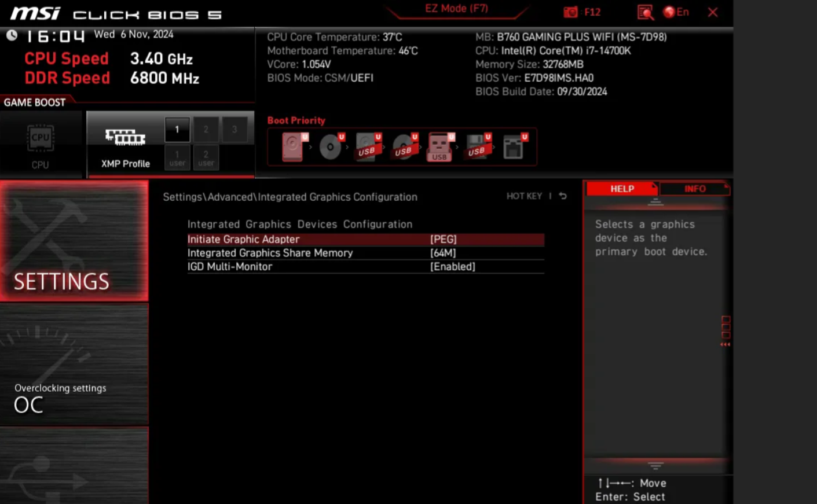This screenshot has height=504, width=817.
Task: Open the HOT KEY list
Action: 524,196
